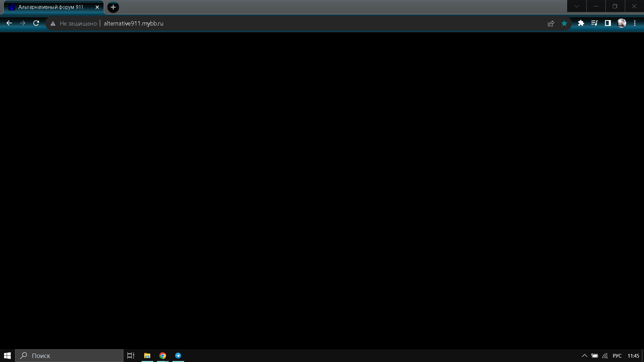Switch the 'РУС' input language
This screenshot has height=362, width=644.
tap(617, 356)
